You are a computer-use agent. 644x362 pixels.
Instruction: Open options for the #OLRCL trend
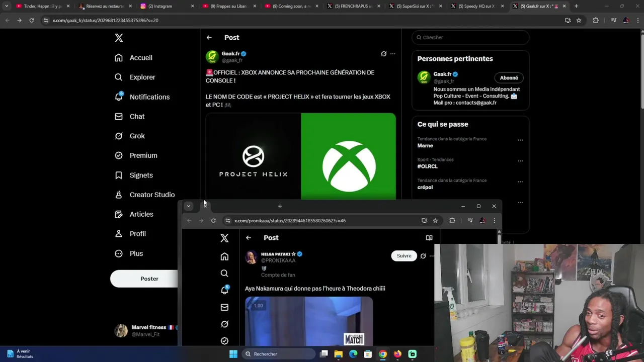520,161
